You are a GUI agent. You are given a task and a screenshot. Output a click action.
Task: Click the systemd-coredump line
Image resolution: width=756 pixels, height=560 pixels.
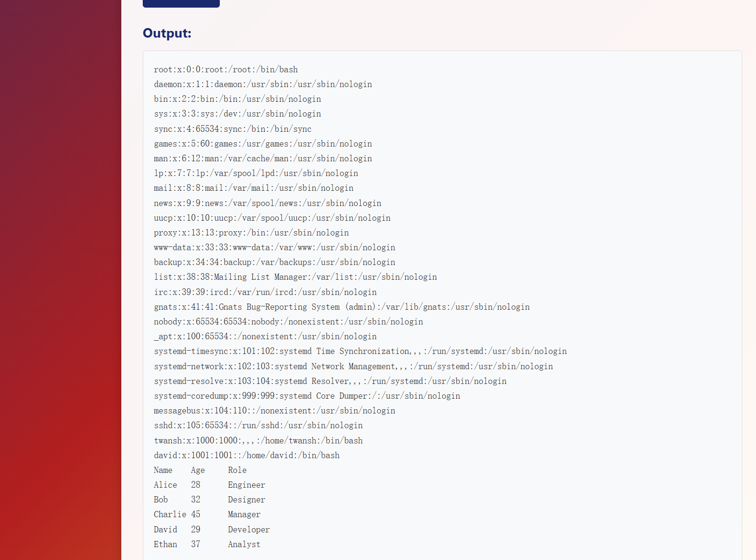[x=307, y=396]
